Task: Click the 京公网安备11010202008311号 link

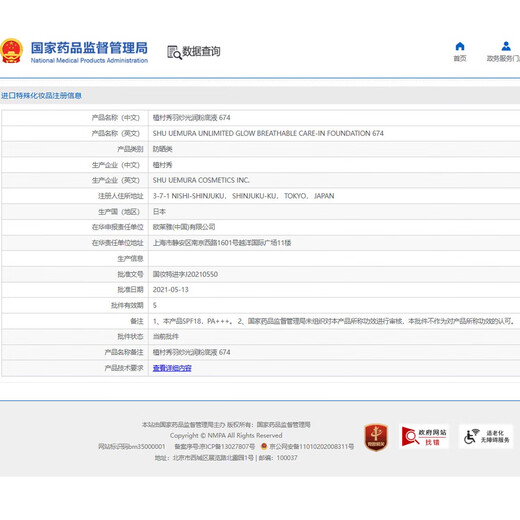Action: [x=312, y=446]
